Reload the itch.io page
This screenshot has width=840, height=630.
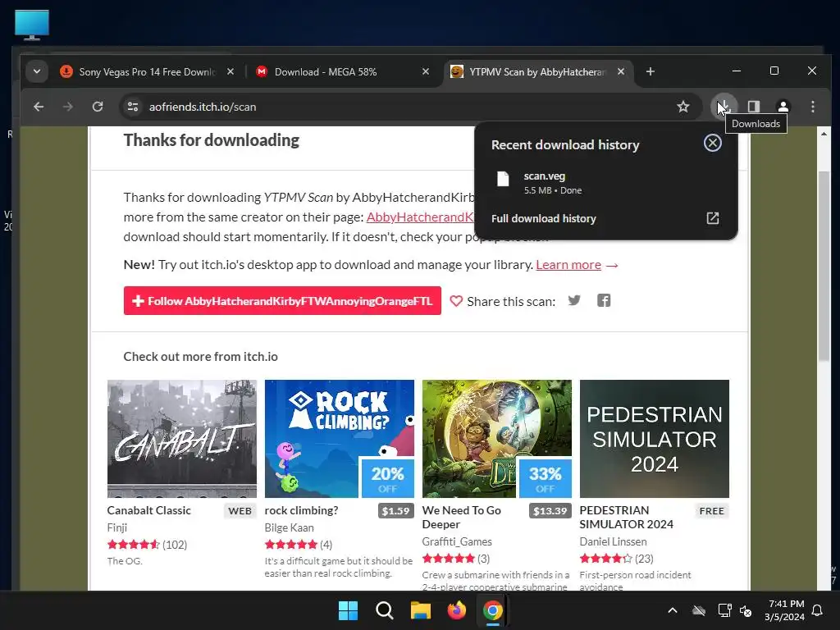[x=98, y=107]
